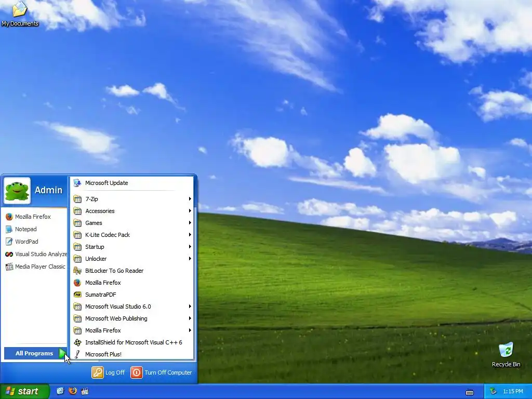Click the taskbar clock showing 1:15 PM
Image resolution: width=532 pixels, height=399 pixels.
tap(513, 392)
